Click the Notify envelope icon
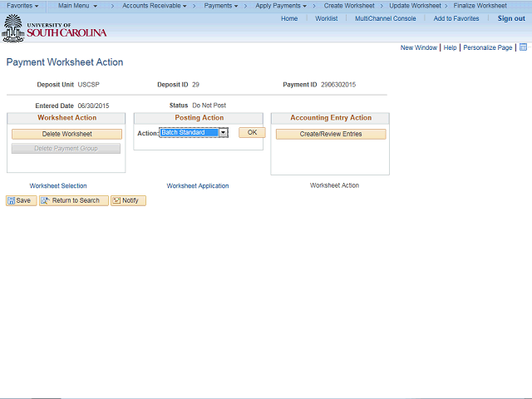 point(116,200)
